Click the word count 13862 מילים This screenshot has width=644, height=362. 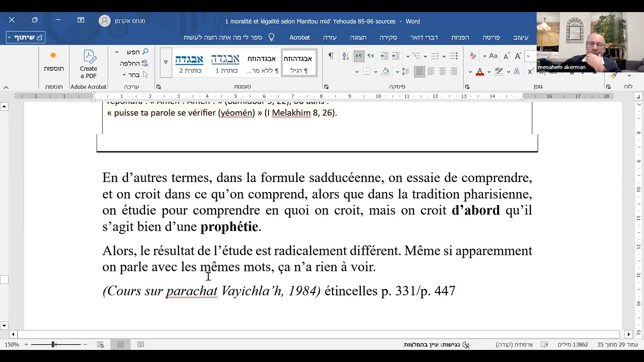[x=573, y=344]
